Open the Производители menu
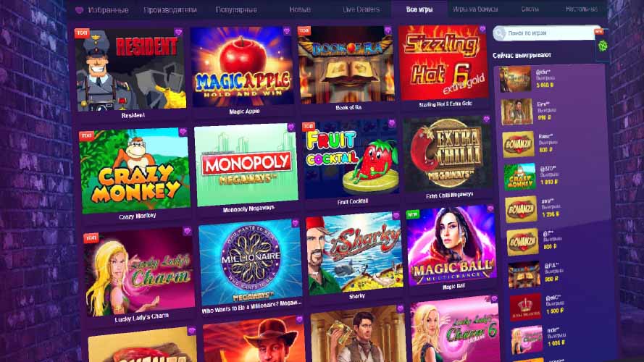The width and height of the screenshot is (644, 362). (x=170, y=10)
